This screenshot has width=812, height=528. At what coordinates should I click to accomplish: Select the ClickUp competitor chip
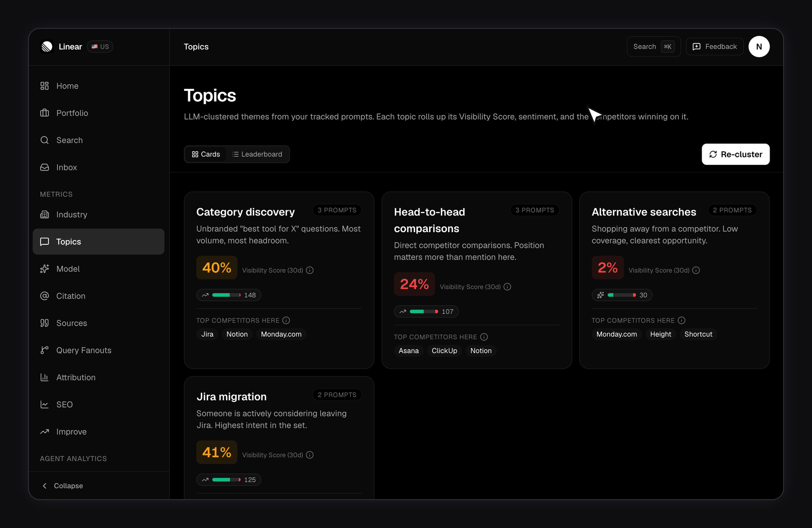pyautogui.click(x=444, y=351)
